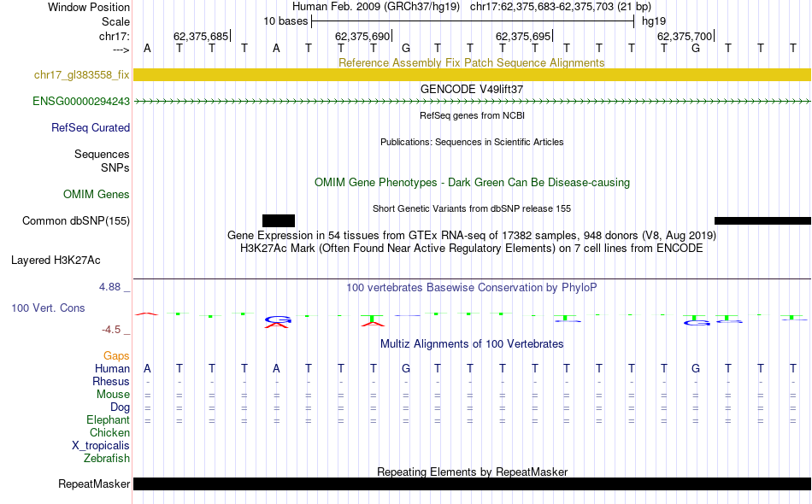812x504 pixels.
Task: Click the wide dbSNP block past 62,375,700
Action: (762, 221)
